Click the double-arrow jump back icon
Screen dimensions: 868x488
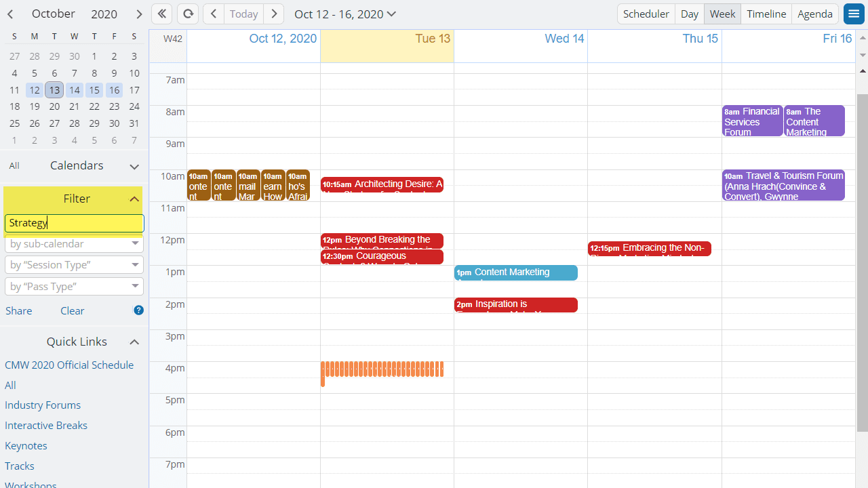click(x=161, y=14)
